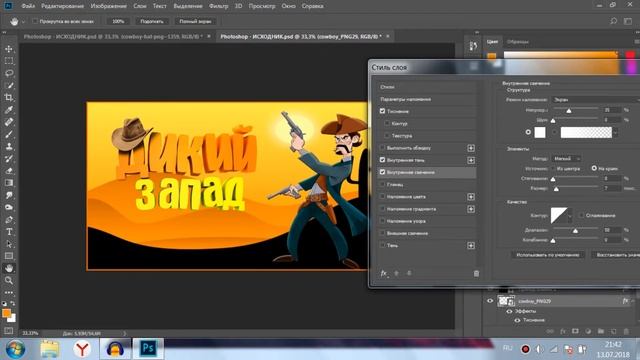Viewport: 640px width, 360px height.
Task: Click the 100% zoom button
Action: point(118,21)
